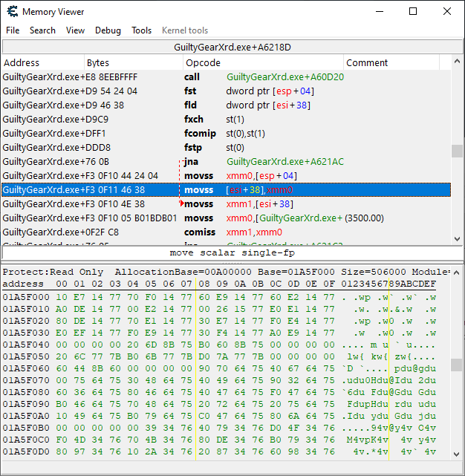The height and width of the screenshot is (476, 465).
Task: Open the Debug menu
Action: click(108, 30)
